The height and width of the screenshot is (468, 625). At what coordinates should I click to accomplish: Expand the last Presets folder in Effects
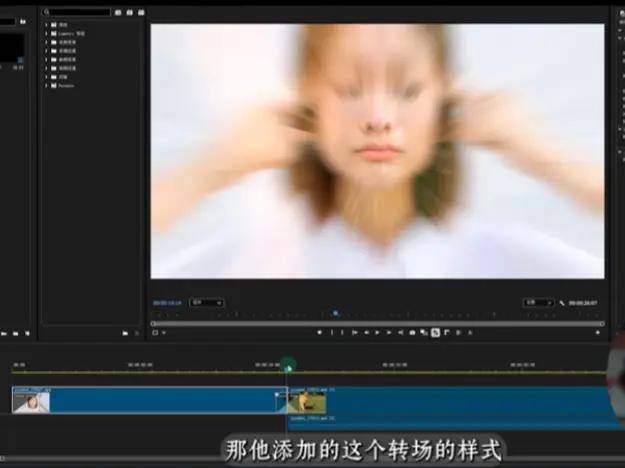[x=48, y=85]
